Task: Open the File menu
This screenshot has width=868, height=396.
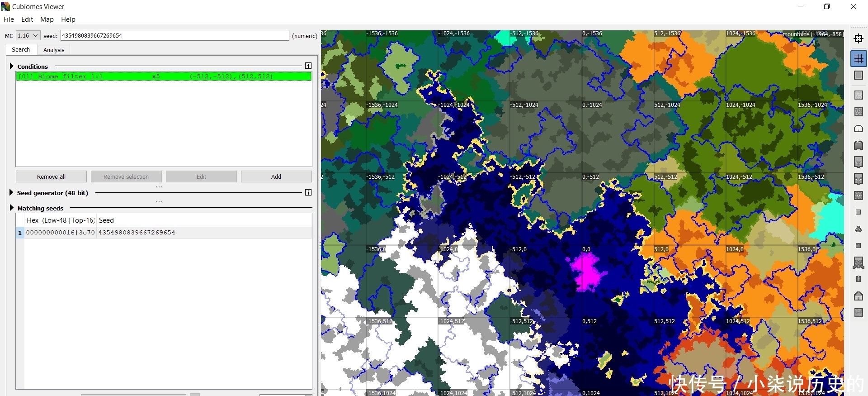Action: [9, 19]
